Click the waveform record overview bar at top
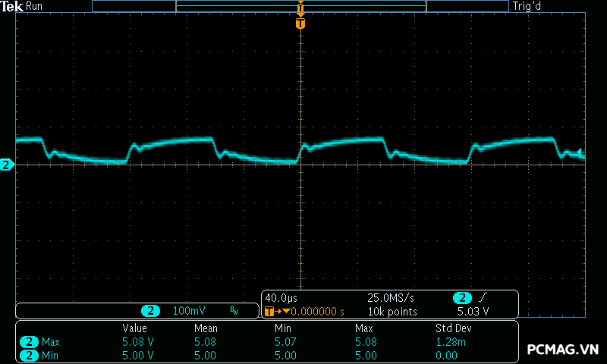Viewport: 607px width, 364px height. [300, 6]
